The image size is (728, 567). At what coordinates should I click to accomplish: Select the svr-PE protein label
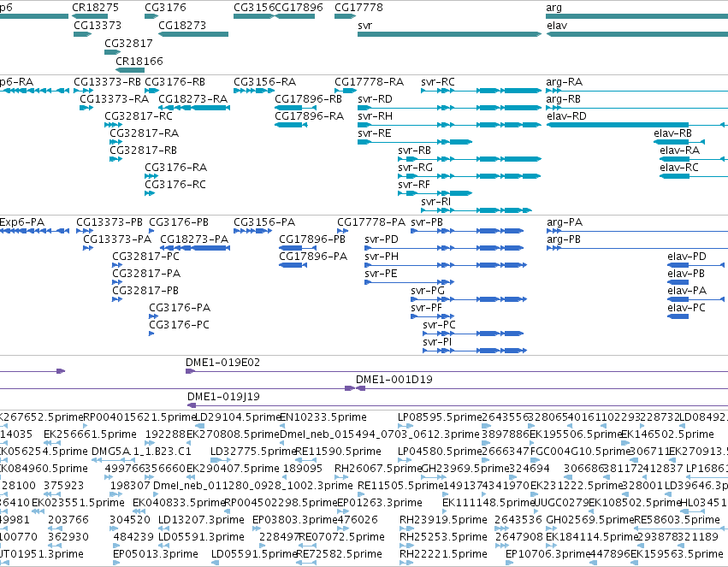(382, 274)
